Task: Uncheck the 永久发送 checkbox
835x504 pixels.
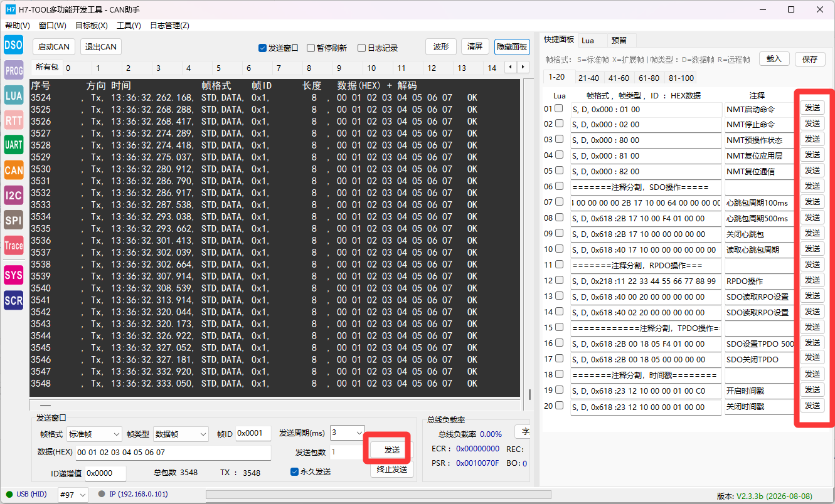Action: tap(295, 472)
